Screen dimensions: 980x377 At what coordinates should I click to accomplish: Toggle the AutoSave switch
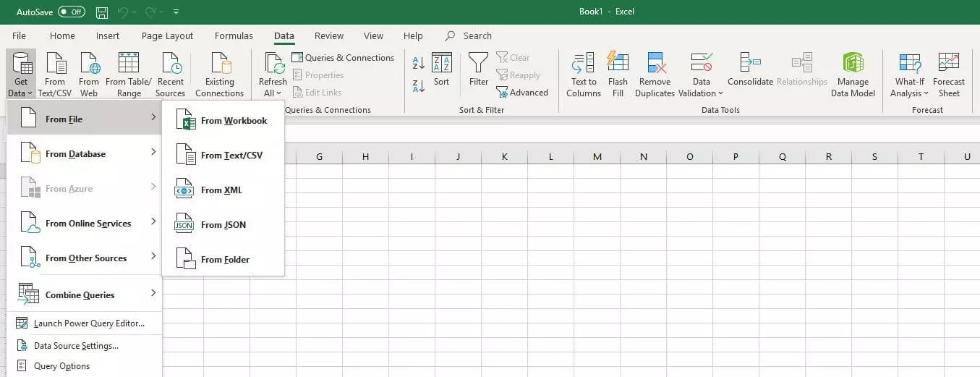71,12
